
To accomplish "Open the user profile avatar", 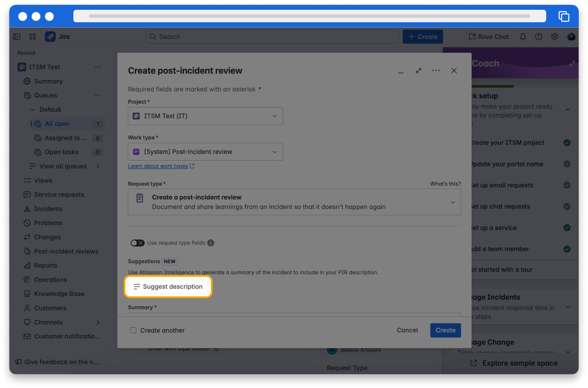I will pyautogui.click(x=571, y=36).
